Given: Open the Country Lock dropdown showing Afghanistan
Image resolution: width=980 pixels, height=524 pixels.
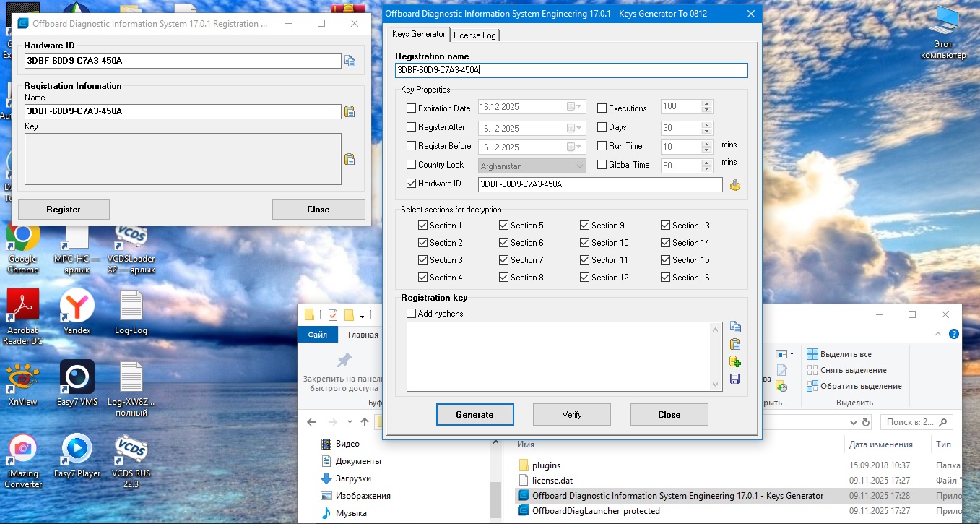Looking at the screenshot, I should point(532,166).
